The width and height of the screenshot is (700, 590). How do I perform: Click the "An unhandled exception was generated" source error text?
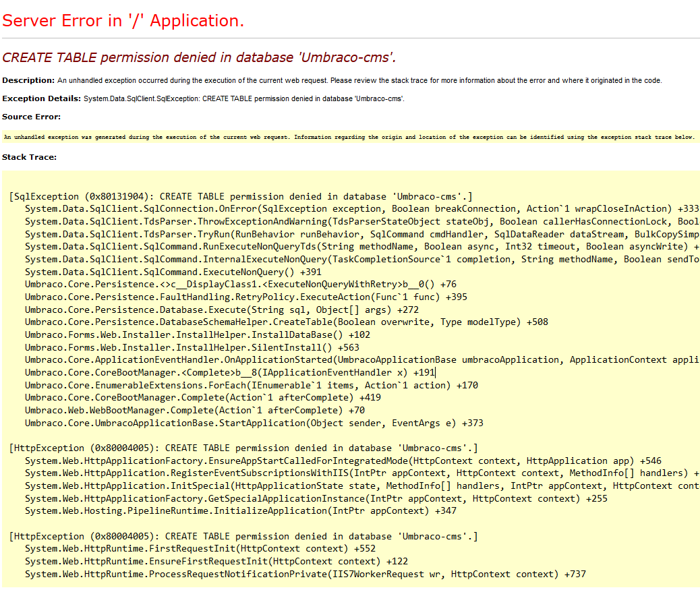click(x=349, y=137)
